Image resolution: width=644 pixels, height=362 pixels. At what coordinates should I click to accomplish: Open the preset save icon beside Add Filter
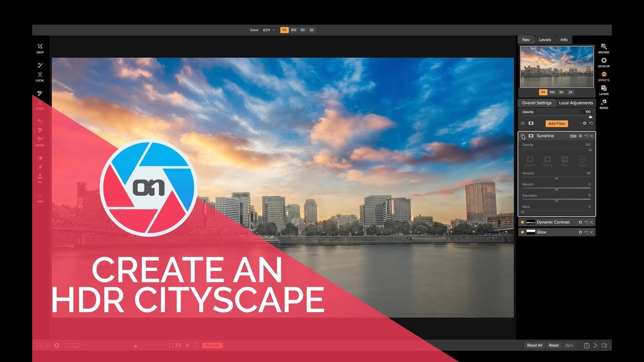click(523, 123)
